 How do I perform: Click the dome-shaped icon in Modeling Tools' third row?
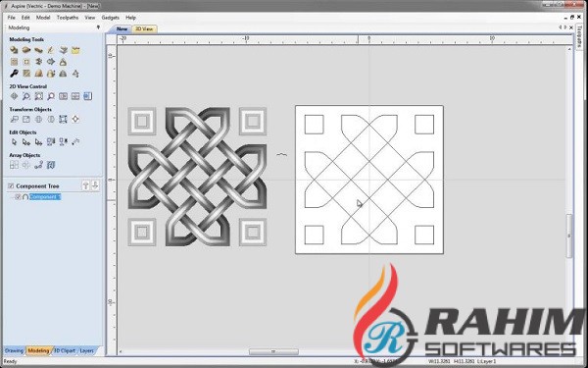[38, 74]
